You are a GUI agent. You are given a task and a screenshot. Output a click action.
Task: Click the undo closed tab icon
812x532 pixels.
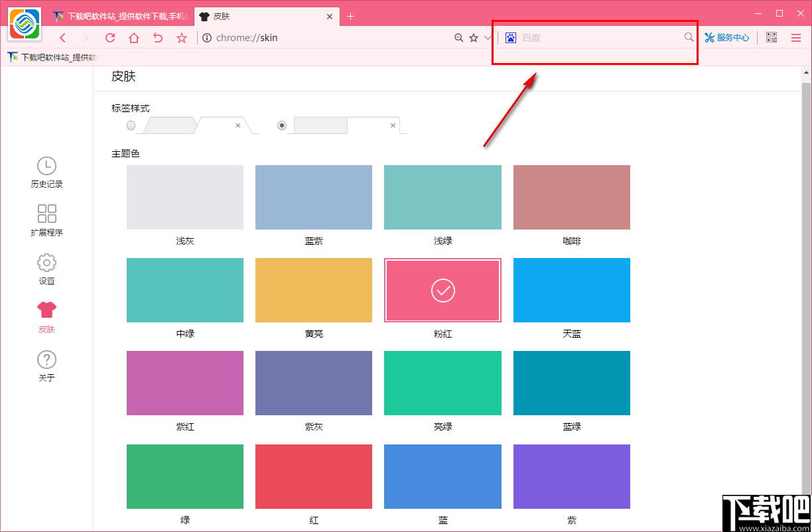158,38
